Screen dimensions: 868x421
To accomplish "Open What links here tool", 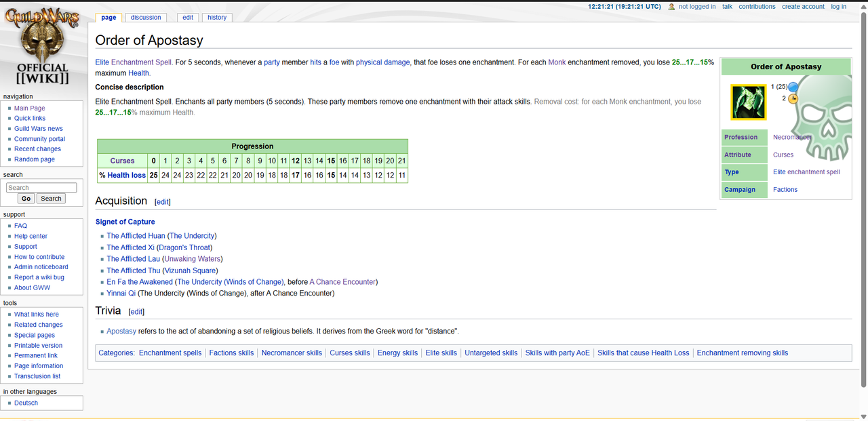I will pyautogui.click(x=37, y=315).
